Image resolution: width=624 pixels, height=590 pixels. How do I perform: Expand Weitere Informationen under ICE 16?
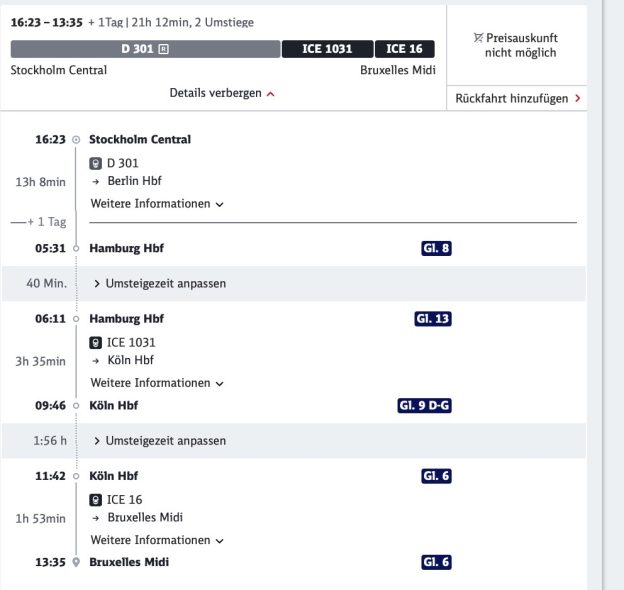[x=157, y=540]
